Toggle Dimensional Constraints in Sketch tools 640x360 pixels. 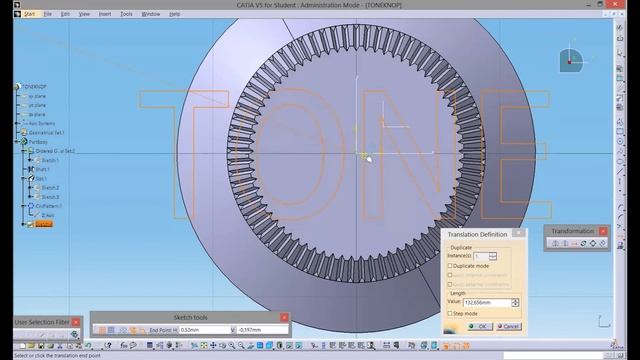coord(142,330)
